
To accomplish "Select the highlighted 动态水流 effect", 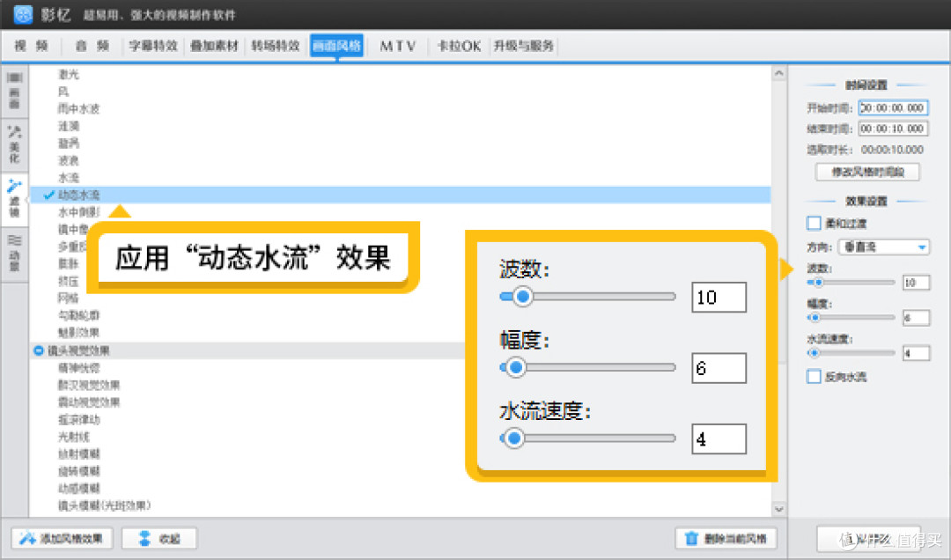I will coord(401,195).
